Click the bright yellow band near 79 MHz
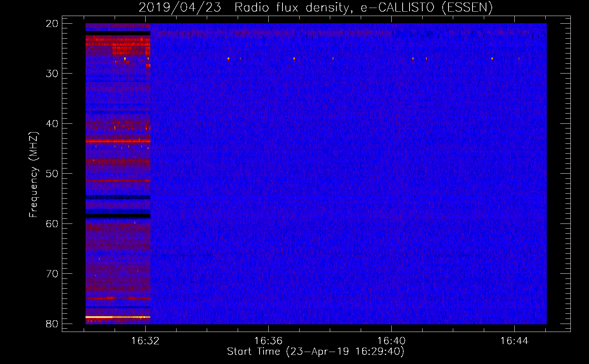The width and height of the screenshot is (589, 364). point(118,317)
